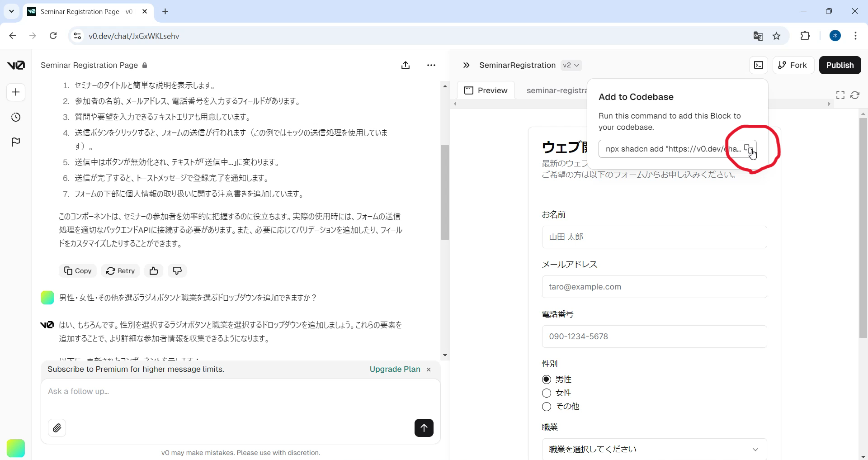This screenshot has width=868, height=460.
Task: Close the Seminar Registration browser tab
Action: coord(145,12)
